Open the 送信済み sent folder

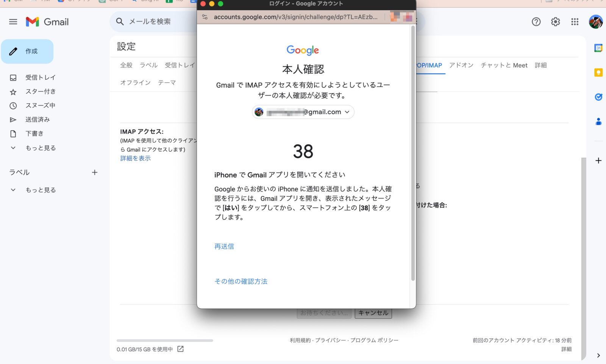(37, 120)
